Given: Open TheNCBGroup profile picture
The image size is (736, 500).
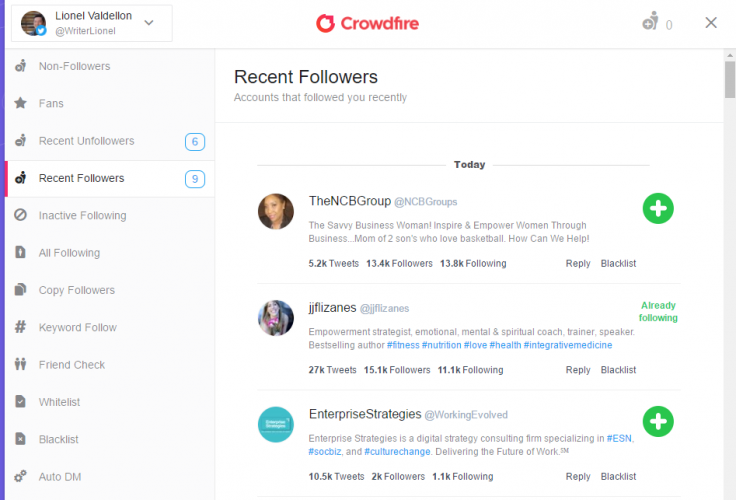Looking at the screenshot, I should click(x=276, y=211).
